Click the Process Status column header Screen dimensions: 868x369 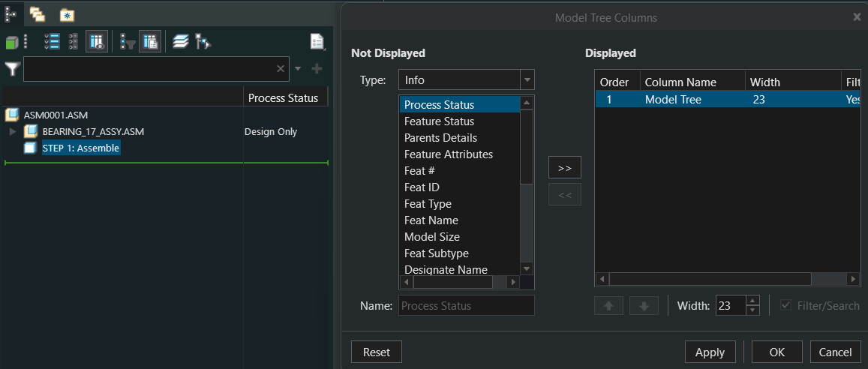tap(285, 98)
